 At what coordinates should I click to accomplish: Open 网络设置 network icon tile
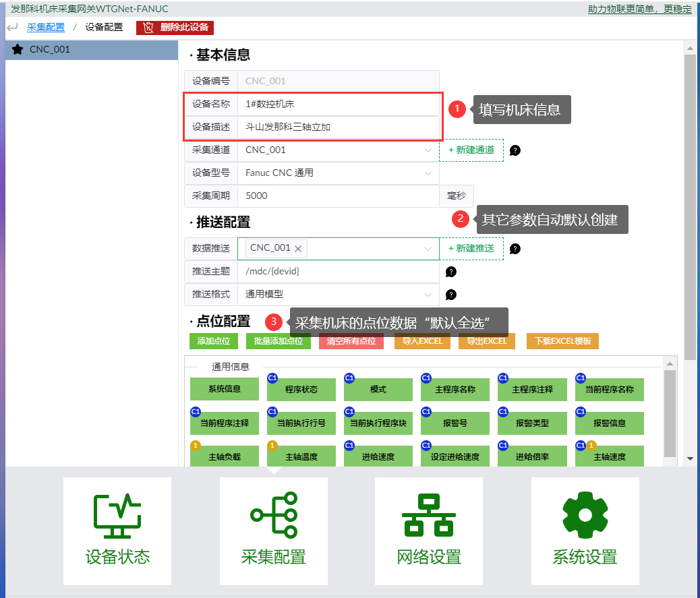[x=429, y=531]
